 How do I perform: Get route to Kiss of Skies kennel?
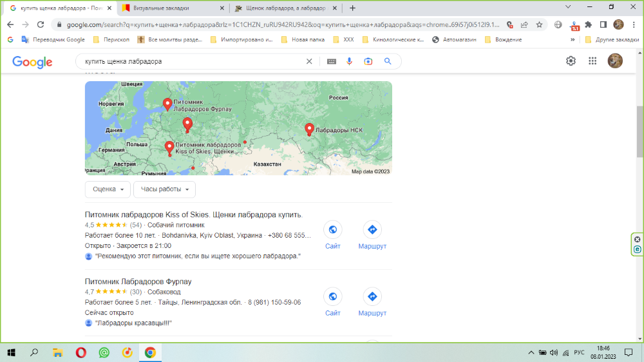(x=372, y=236)
